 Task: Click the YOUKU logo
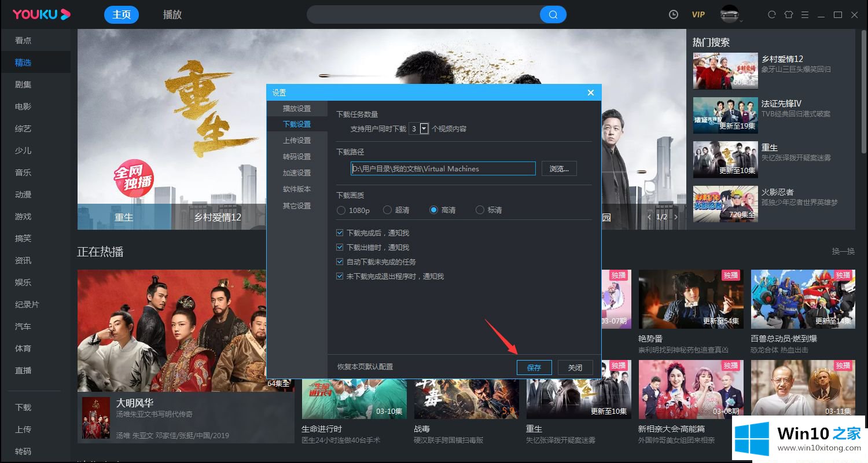tap(42, 14)
